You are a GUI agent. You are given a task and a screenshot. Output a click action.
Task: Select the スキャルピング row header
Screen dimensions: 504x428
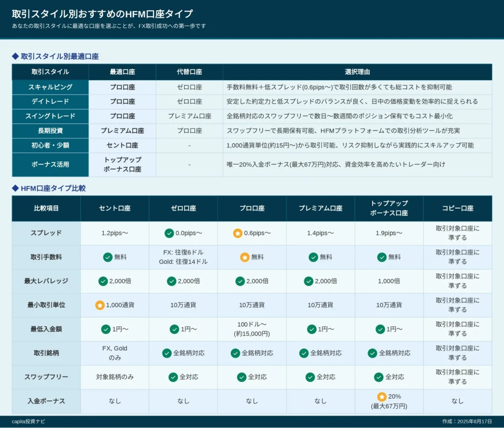pyautogui.click(x=50, y=87)
